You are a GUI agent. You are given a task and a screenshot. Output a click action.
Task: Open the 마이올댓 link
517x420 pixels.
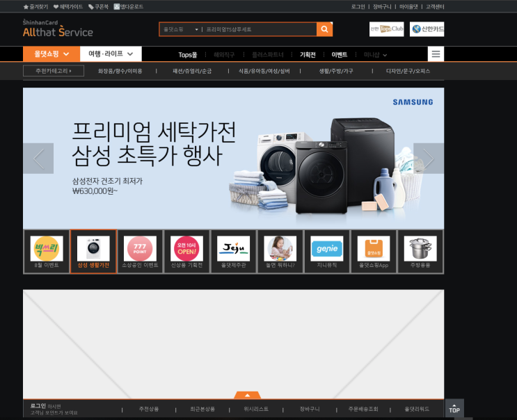[x=408, y=6]
